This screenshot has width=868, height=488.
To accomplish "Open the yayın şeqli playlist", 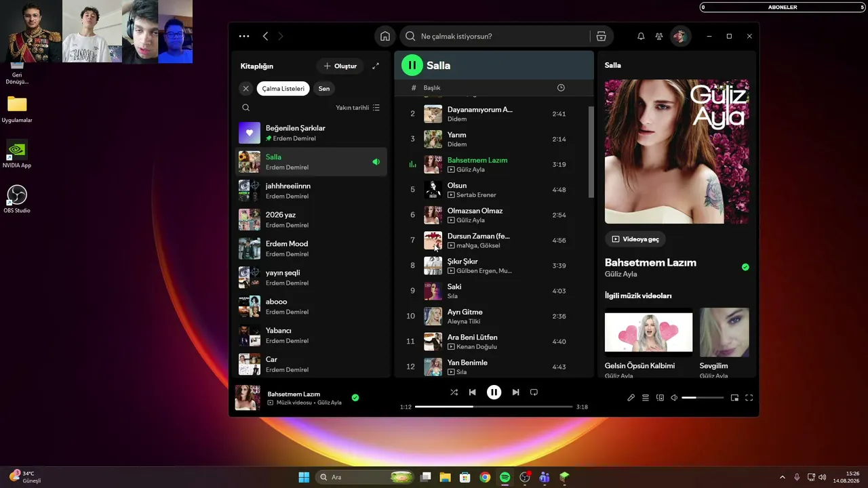I will (311, 277).
